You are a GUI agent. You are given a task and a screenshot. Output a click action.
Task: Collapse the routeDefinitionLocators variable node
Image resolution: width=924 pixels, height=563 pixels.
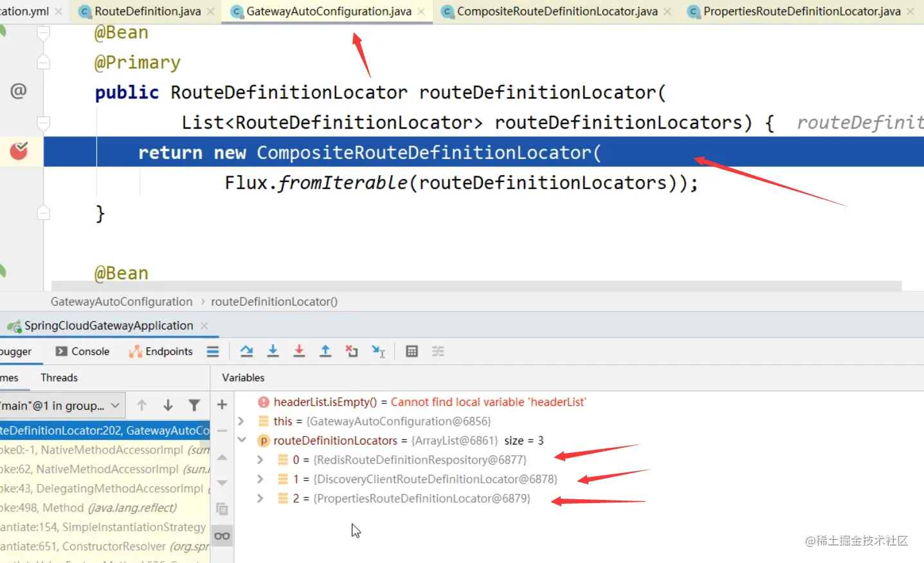(x=242, y=440)
